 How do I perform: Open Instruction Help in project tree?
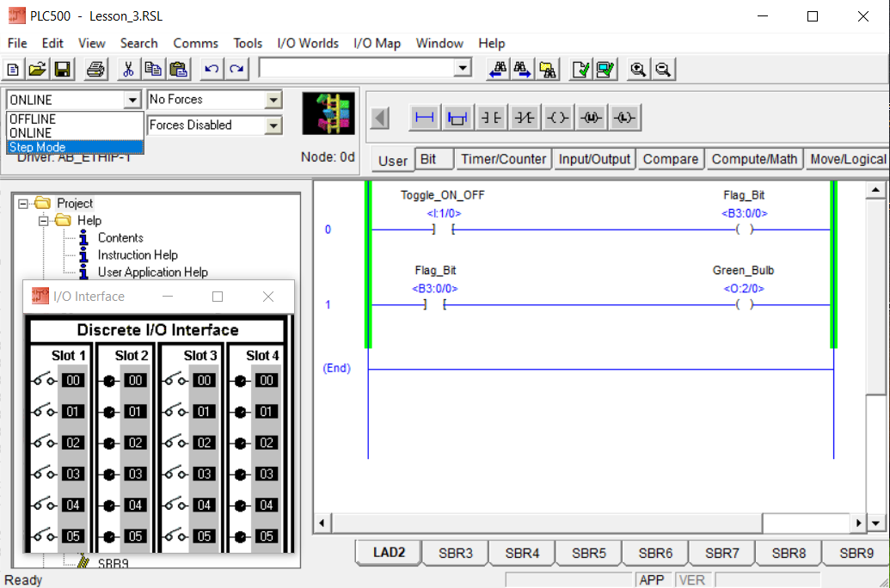pyautogui.click(x=138, y=254)
